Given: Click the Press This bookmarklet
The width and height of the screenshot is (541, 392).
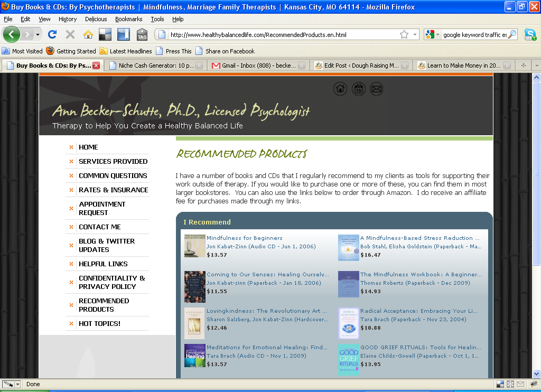Looking at the screenshot, I should pos(174,51).
